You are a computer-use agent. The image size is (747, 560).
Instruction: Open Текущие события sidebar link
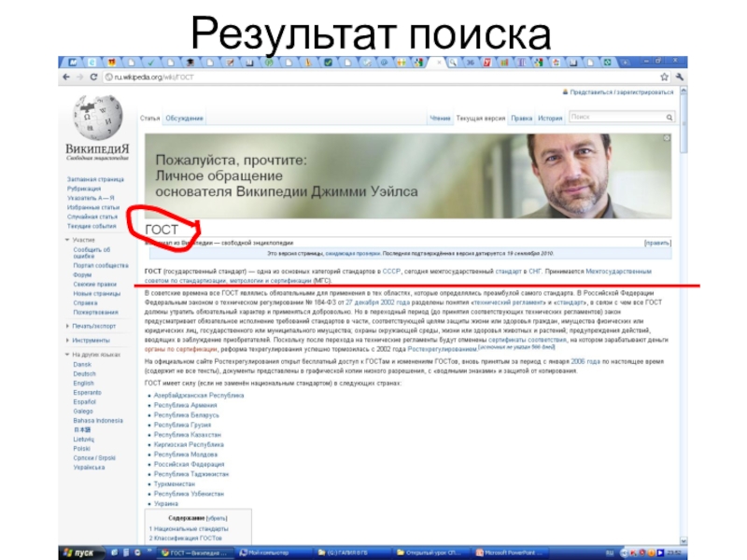coord(92,226)
